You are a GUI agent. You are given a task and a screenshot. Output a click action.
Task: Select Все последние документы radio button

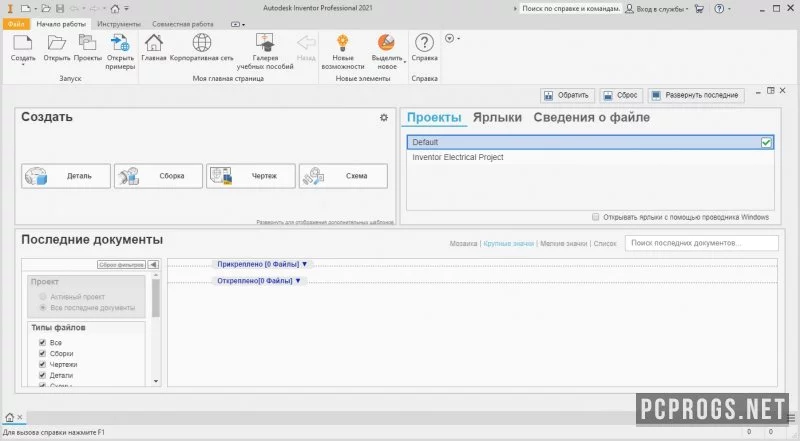[x=43, y=308]
